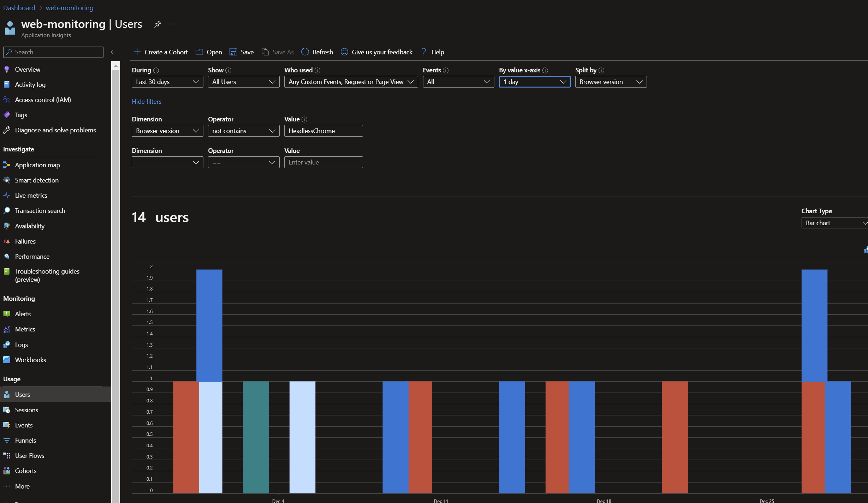
Task: Open the Failures view
Action: point(25,241)
